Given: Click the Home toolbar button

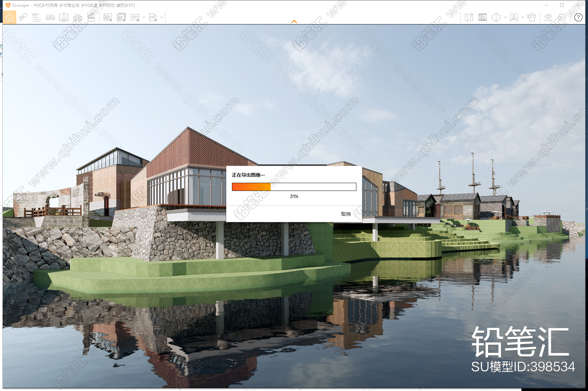Looking at the screenshot, I should pyautogui.click(x=10, y=17).
